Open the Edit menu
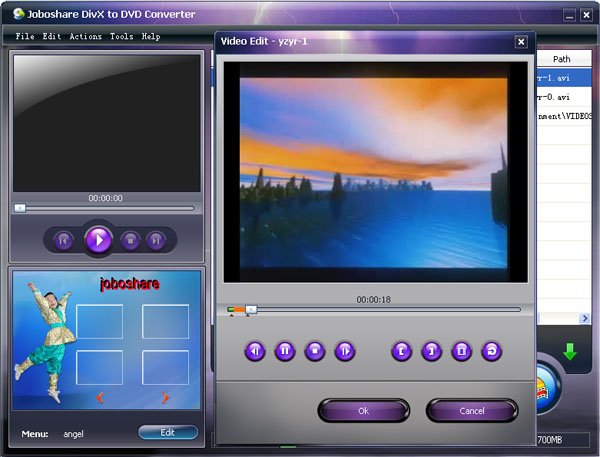Screen dimensions: 600x457 tap(52, 36)
